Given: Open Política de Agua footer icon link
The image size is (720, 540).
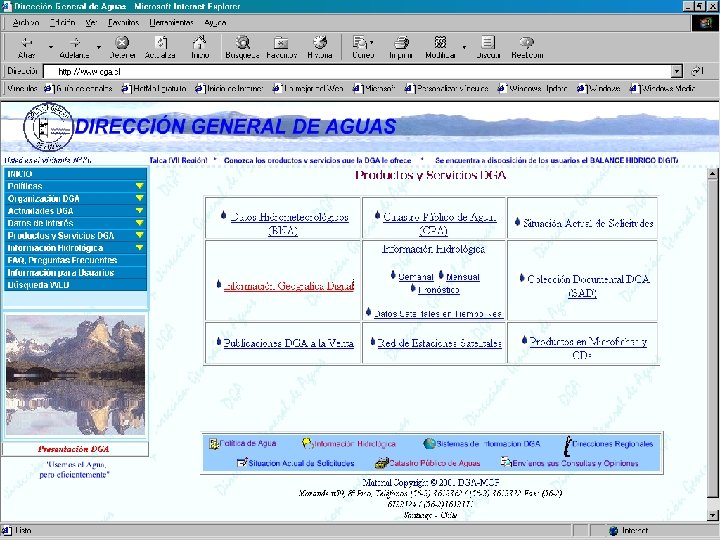Looking at the screenshot, I should (x=243, y=444).
